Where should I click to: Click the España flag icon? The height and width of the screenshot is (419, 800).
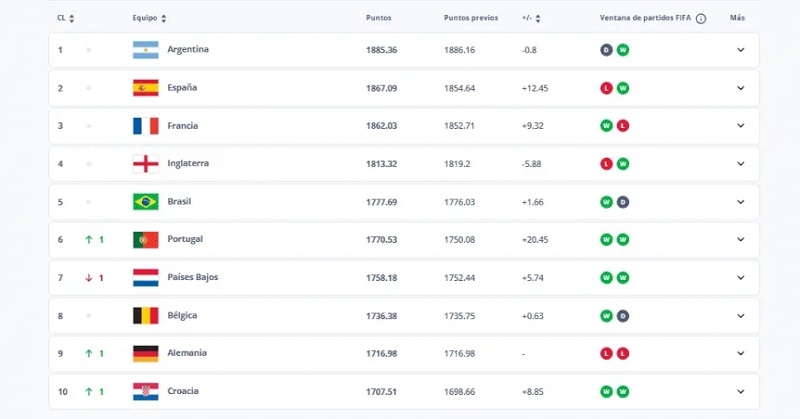tap(145, 88)
